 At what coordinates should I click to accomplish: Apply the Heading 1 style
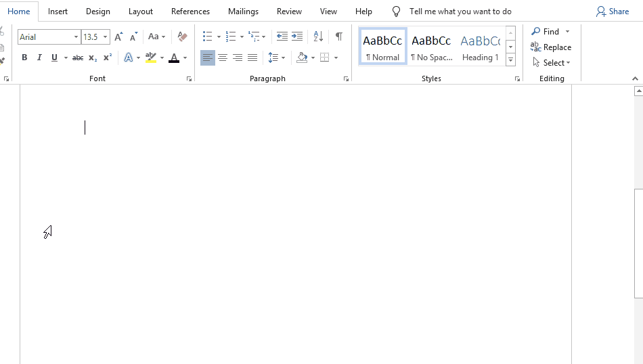tap(480, 46)
